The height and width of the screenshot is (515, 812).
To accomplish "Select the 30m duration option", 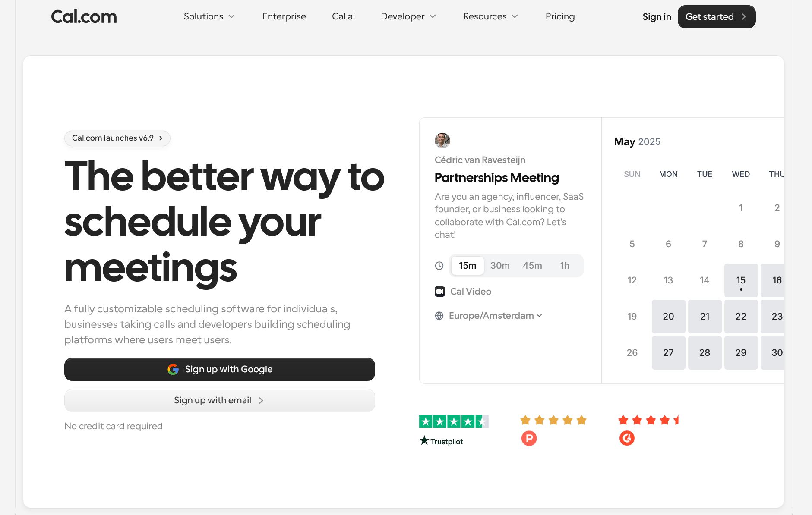I will (x=500, y=266).
